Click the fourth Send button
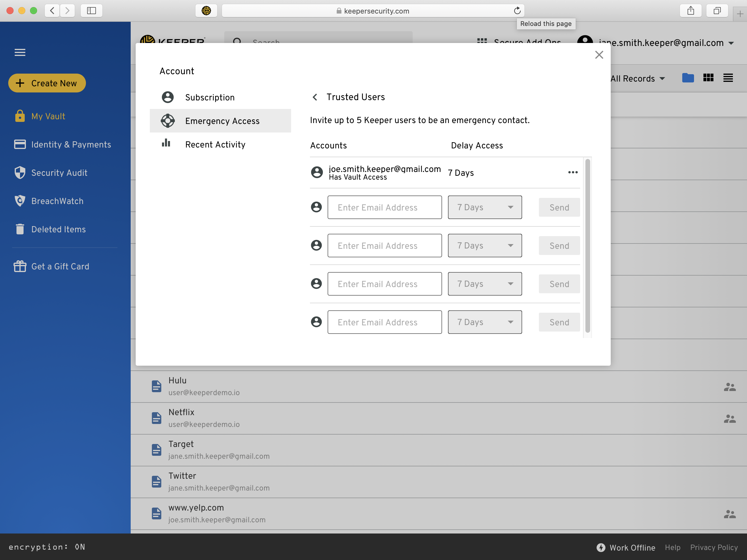Image resolution: width=747 pixels, height=560 pixels. tap(559, 322)
